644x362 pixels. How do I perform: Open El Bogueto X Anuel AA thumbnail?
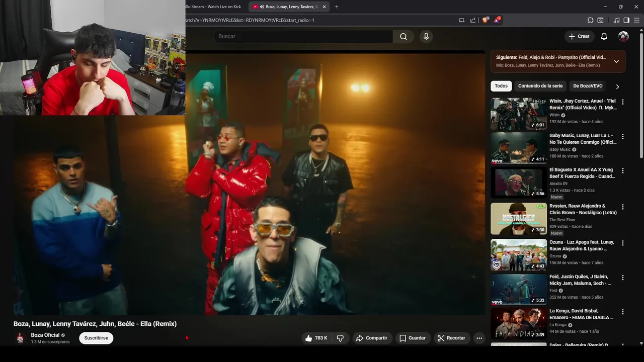point(519,183)
